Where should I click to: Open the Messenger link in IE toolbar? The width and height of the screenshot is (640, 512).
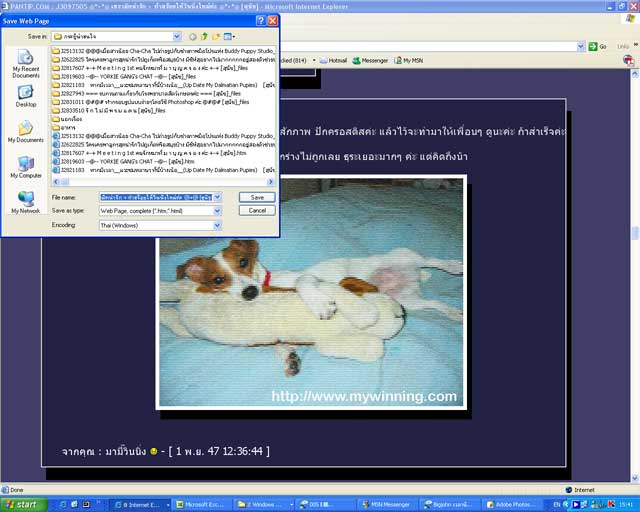(x=370, y=60)
